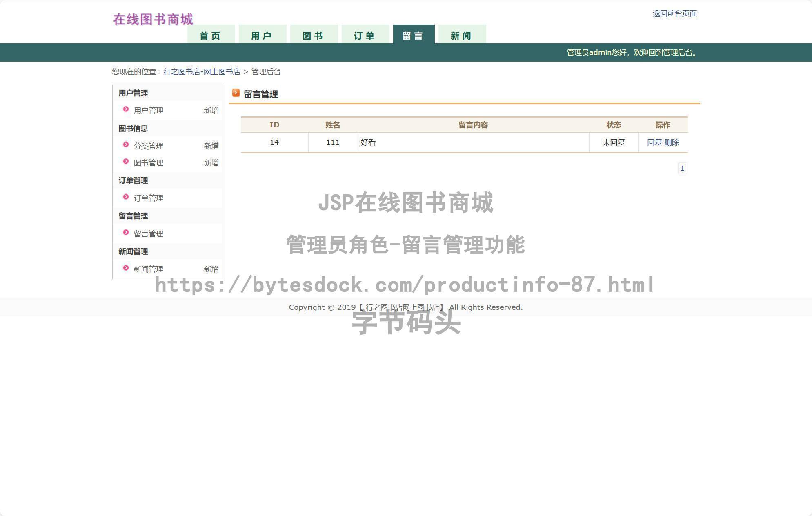Click the 管理后台 breadcrumb text
Viewport: 812px width, 516px height.
(266, 72)
